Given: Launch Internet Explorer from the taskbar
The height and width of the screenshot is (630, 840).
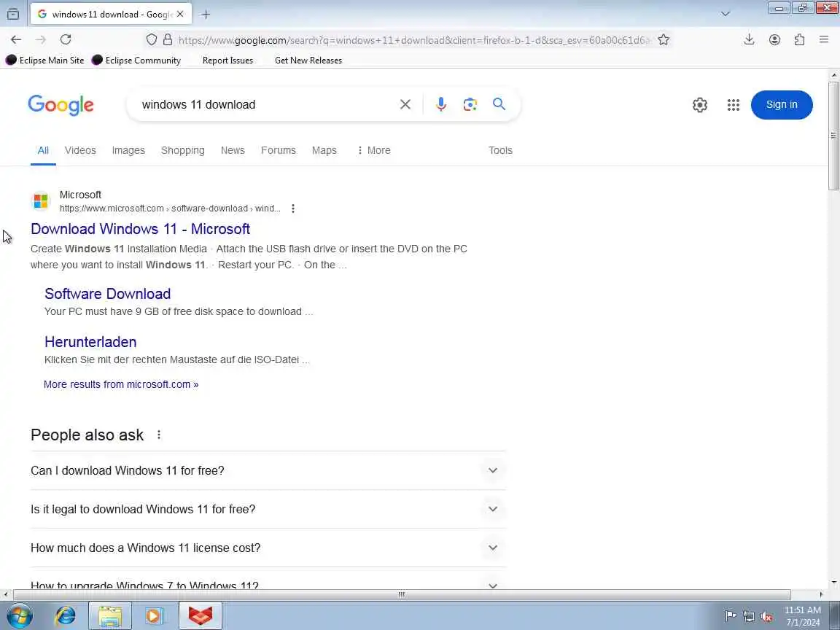Looking at the screenshot, I should (66, 615).
